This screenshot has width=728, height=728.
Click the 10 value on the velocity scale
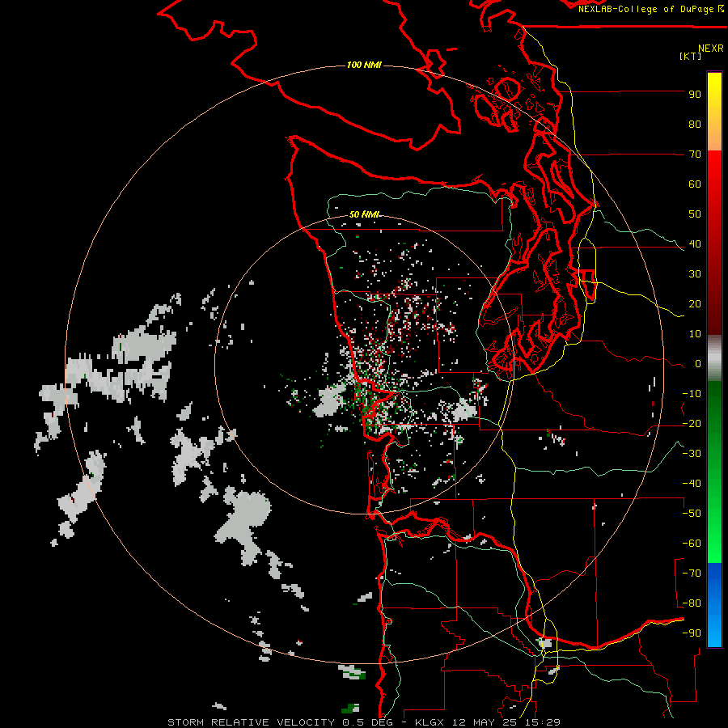click(695, 334)
